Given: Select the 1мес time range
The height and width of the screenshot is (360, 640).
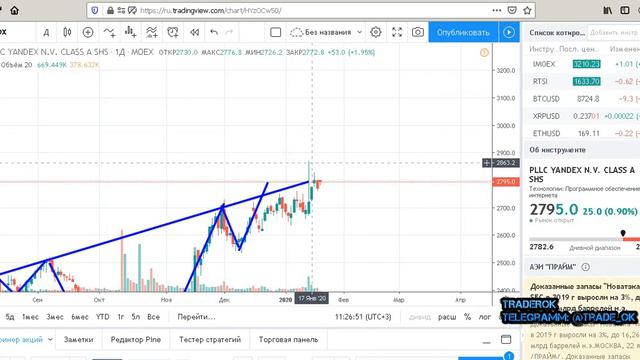Looking at the screenshot, I should (30, 317).
